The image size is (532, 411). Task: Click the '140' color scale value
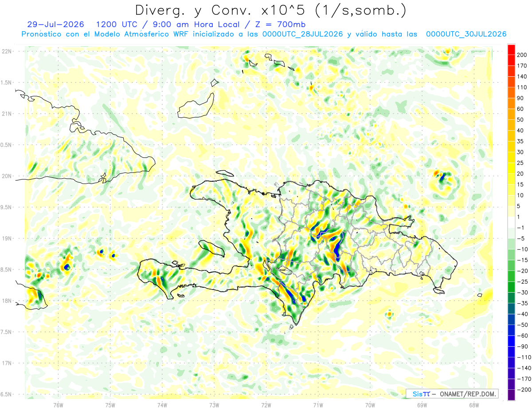click(x=522, y=76)
